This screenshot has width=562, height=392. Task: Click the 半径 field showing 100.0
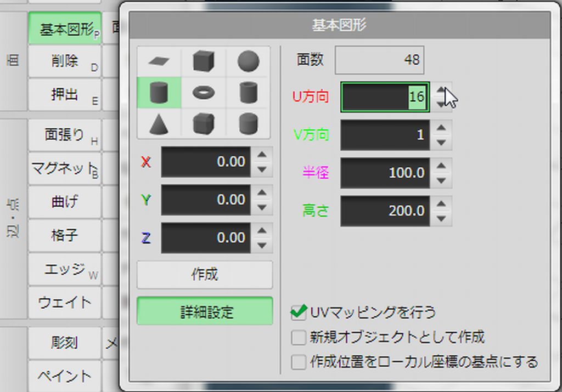[x=385, y=173]
